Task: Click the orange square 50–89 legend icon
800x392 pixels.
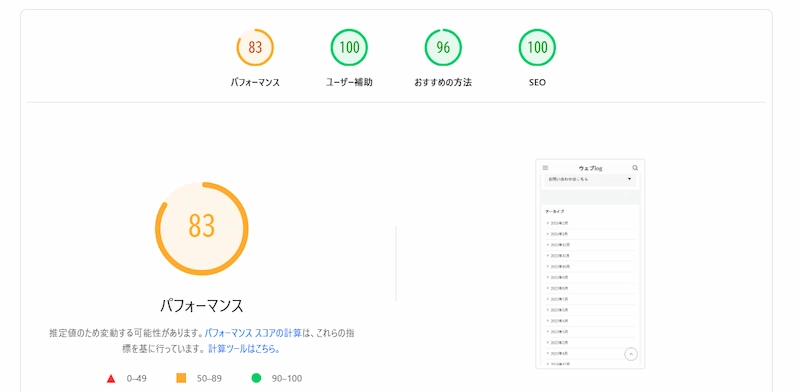Action: (181, 378)
